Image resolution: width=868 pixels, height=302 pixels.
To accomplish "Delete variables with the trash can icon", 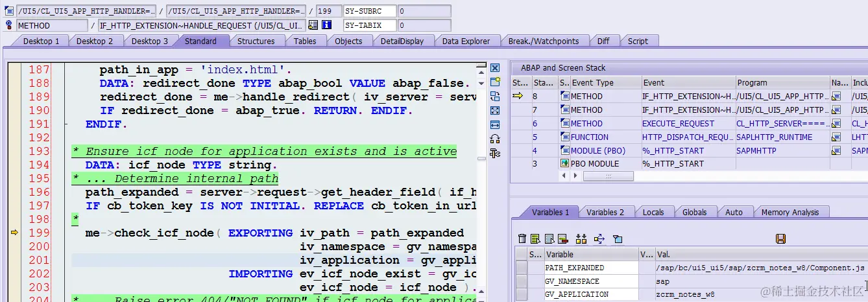I will click(522, 239).
